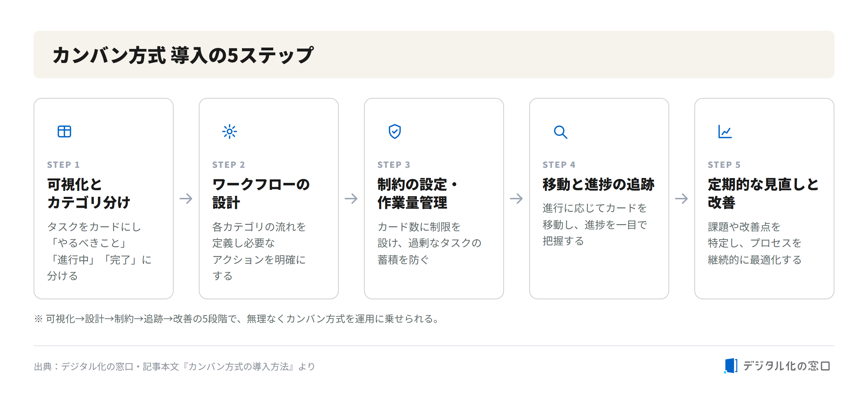Click the heading 制約の設定・作業量管理
The width and height of the screenshot is (868, 407).
(x=418, y=193)
